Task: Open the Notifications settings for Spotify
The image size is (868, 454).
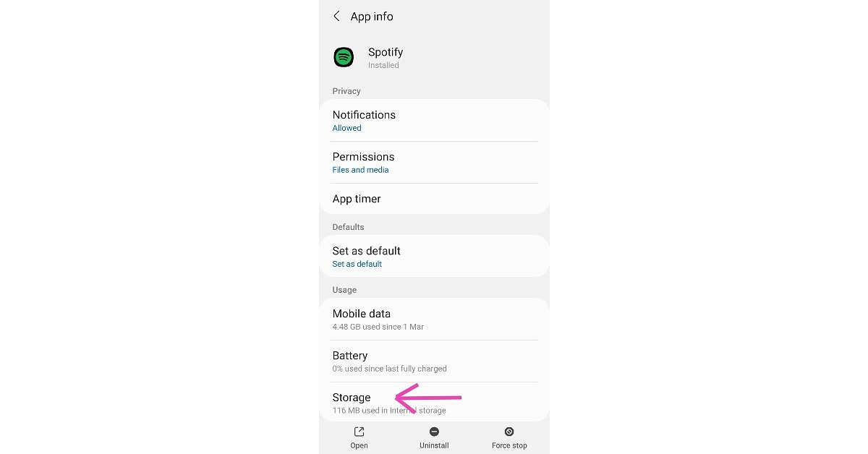Action: [x=364, y=115]
